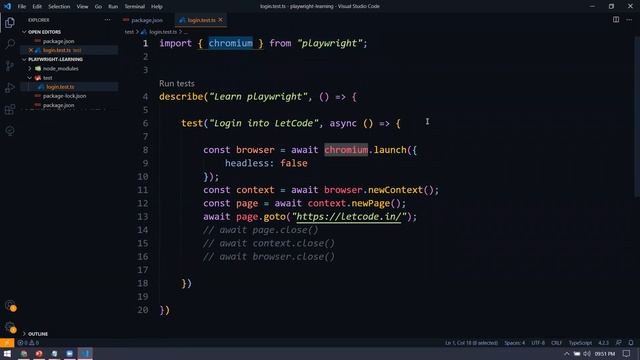Select login.test.ts under test folder
This screenshot has height=360, width=640.
[x=60, y=87]
